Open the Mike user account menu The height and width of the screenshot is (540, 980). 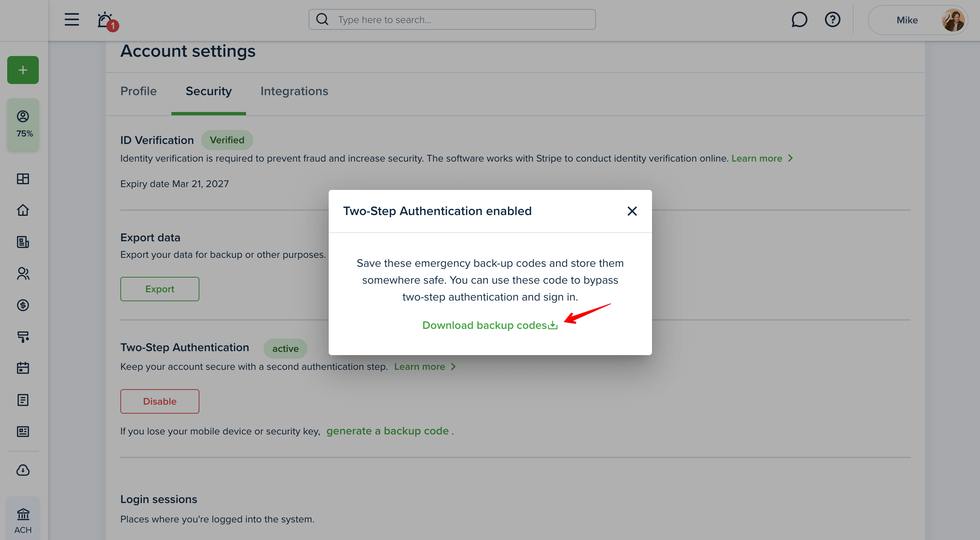click(x=917, y=20)
